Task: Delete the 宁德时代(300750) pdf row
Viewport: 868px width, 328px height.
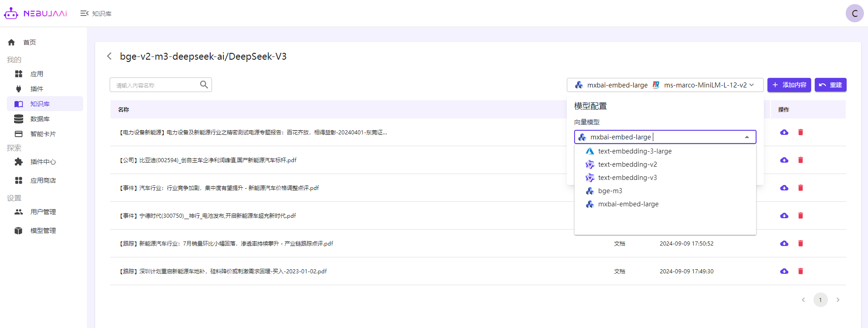Action: click(x=801, y=215)
